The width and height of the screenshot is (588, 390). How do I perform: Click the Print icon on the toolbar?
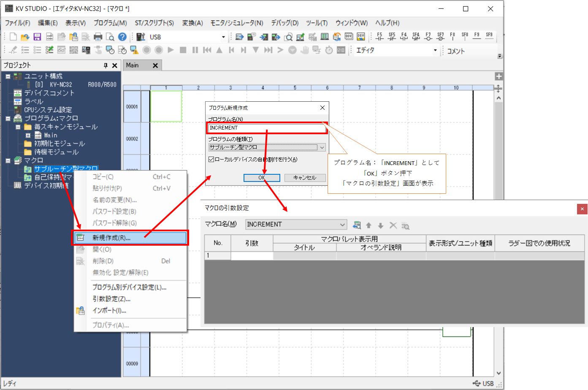click(98, 37)
